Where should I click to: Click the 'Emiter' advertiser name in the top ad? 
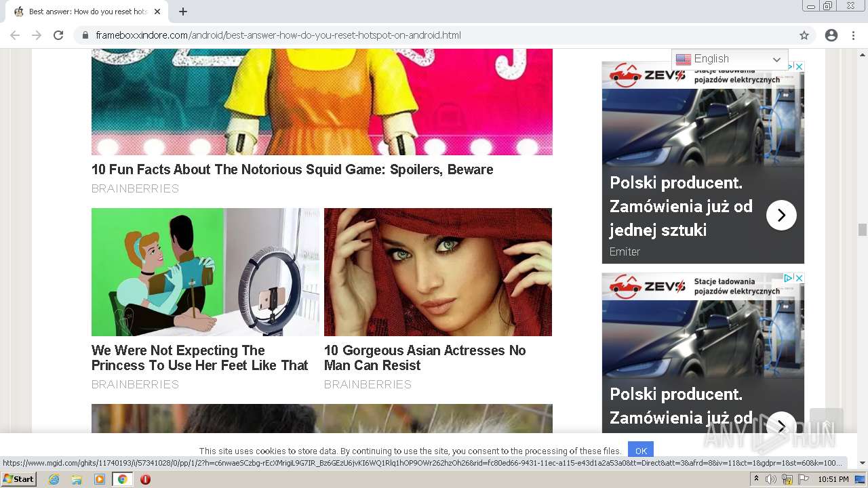coord(625,251)
